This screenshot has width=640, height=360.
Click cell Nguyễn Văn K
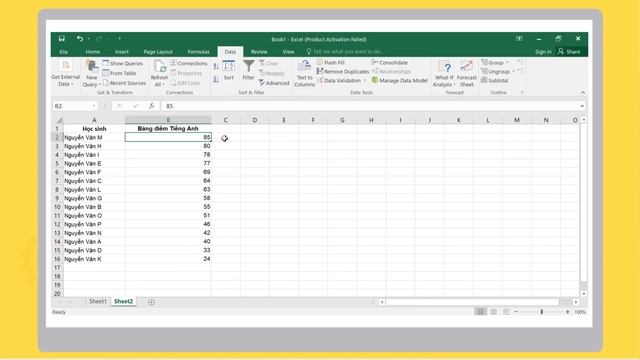pyautogui.click(x=94, y=259)
